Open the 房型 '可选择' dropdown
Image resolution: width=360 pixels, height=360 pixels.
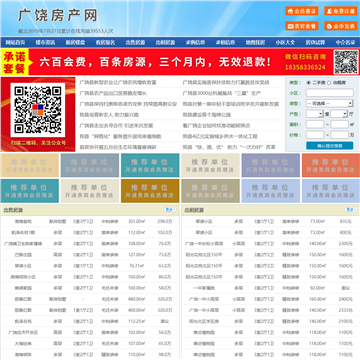(330, 103)
